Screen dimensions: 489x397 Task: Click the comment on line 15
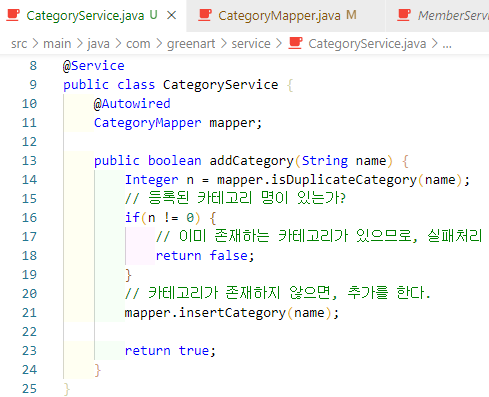tap(235, 198)
